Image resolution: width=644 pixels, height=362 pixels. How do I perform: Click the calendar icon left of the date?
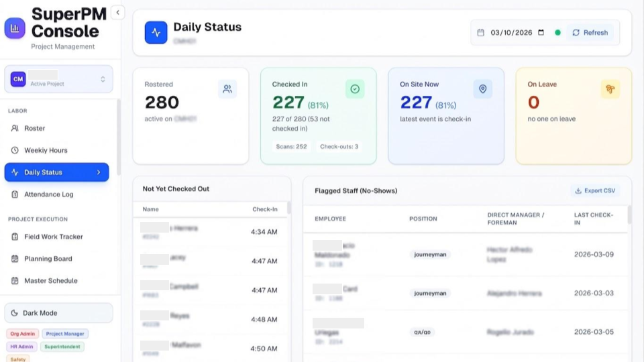point(480,32)
